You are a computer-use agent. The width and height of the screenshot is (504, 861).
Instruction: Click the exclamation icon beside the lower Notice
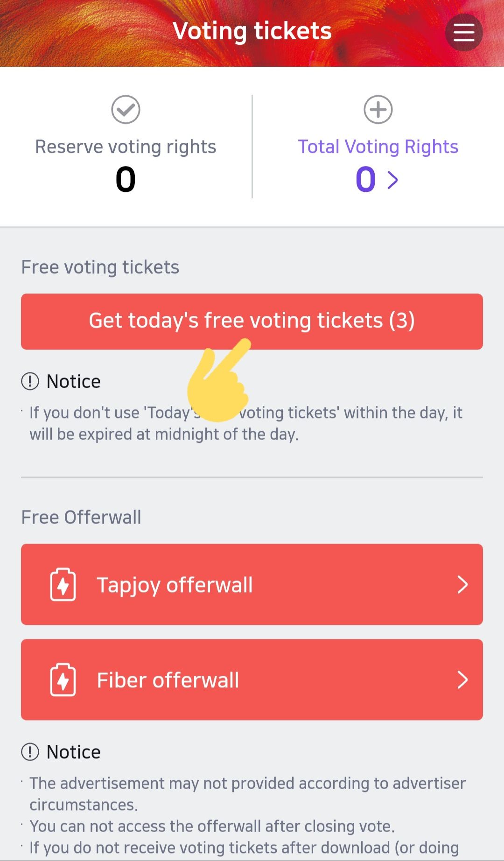[30, 752]
